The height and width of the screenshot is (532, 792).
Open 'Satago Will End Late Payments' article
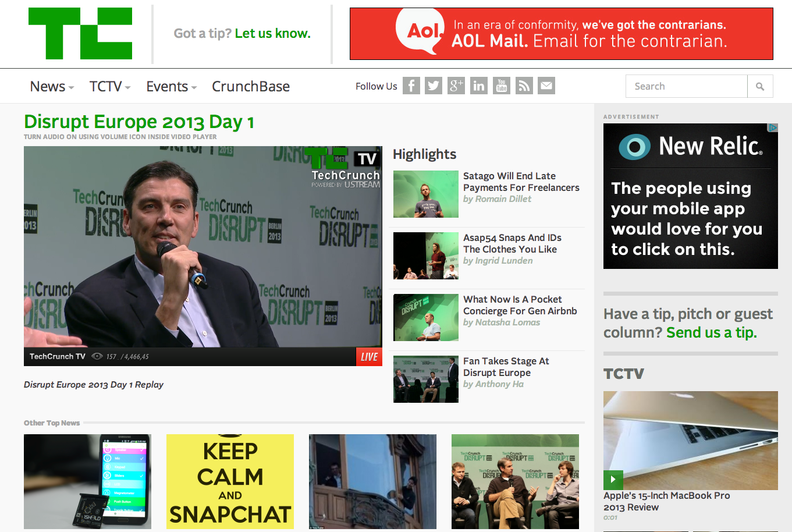click(521, 182)
